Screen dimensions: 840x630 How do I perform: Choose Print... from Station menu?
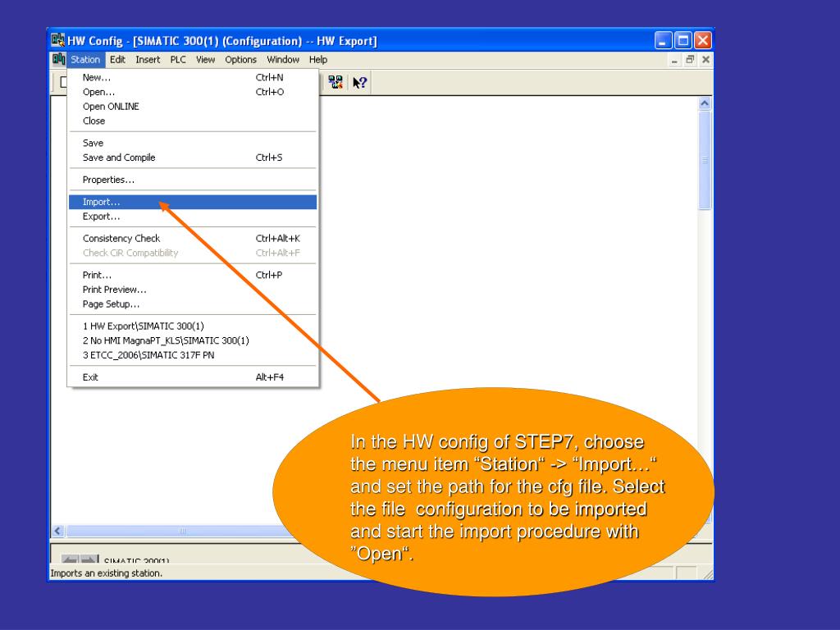coord(193,275)
